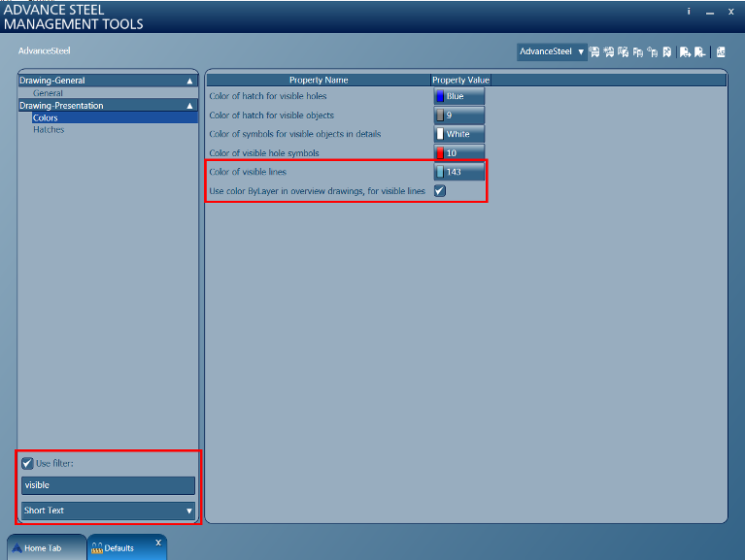Screen dimensions: 745x560
Task: Click 'Color of visible lines' property name
Action: tap(248, 172)
